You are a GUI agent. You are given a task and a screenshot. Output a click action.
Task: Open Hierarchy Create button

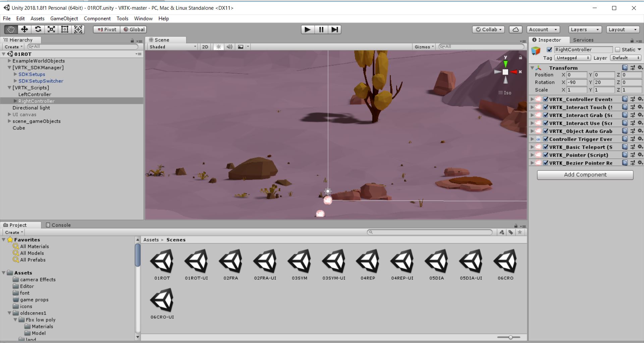pyautogui.click(x=14, y=47)
